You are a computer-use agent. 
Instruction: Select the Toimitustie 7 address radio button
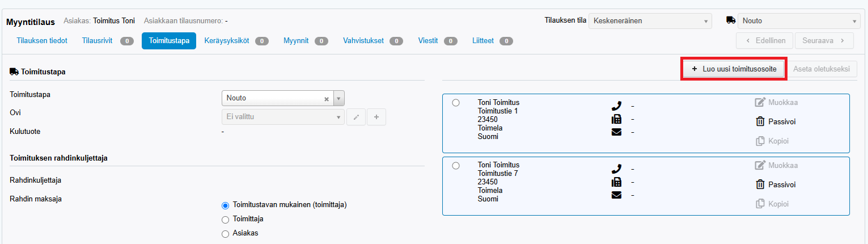(x=456, y=166)
